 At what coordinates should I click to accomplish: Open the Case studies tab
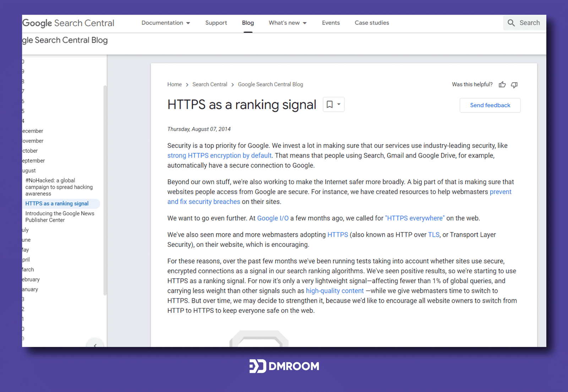click(x=372, y=23)
